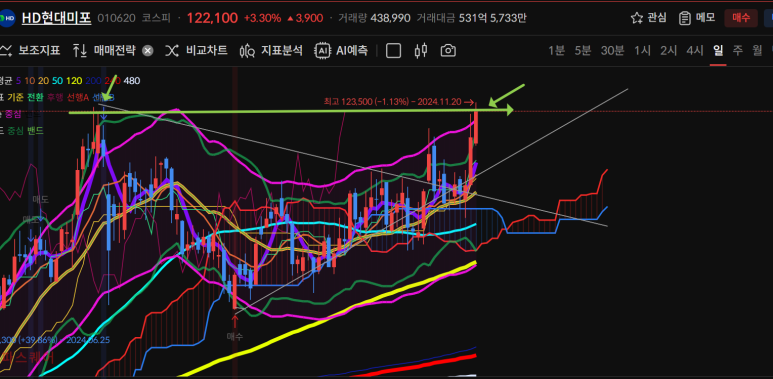Open the 지표분석 indicator analysis tool
The width and height of the screenshot is (773, 379).
271,50
